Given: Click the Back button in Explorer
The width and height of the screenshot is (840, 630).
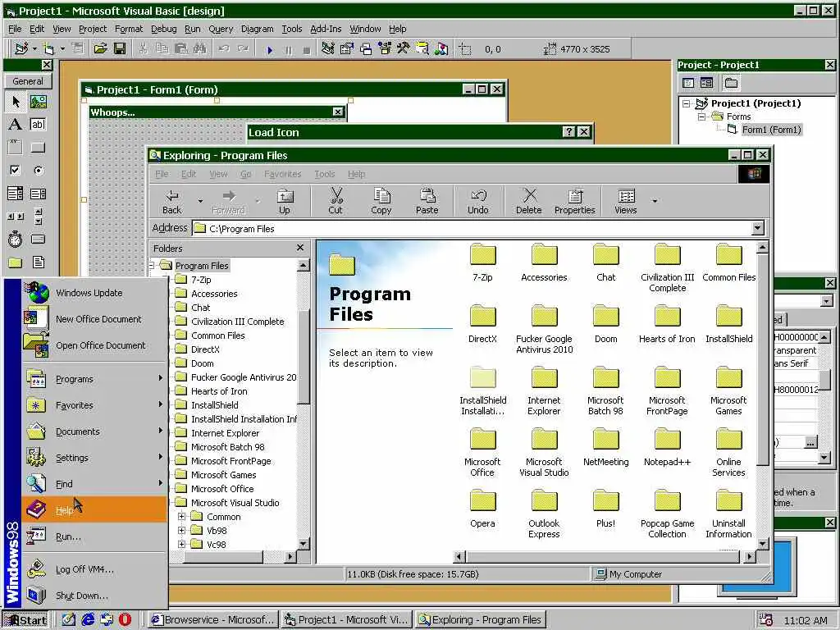Looking at the screenshot, I should [x=172, y=202].
